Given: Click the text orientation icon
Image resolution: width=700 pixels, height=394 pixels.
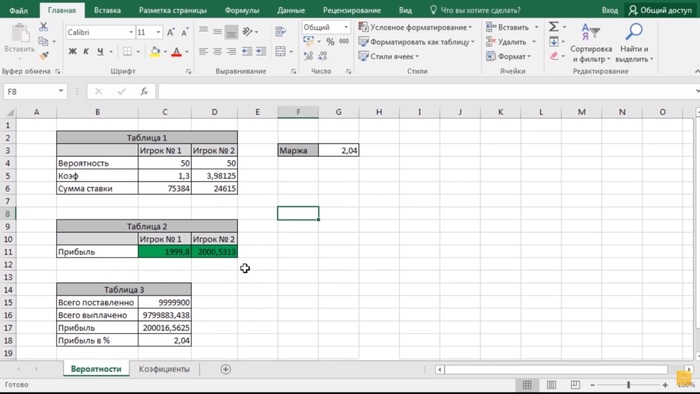Looking at the screenshot, I should (x=247, y=31).
